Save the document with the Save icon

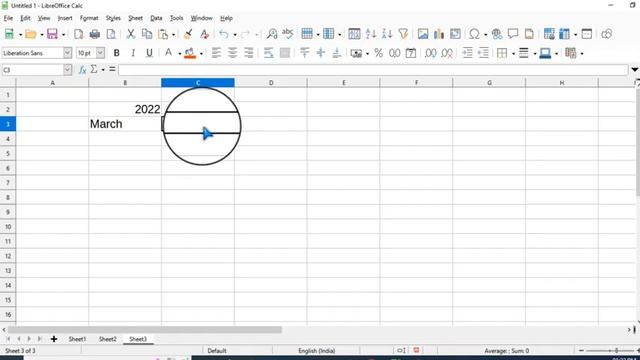pos(52,34)
